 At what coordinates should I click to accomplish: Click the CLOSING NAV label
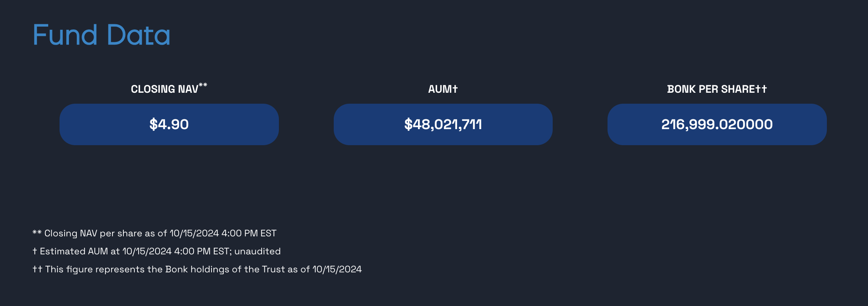pyautogui.click(x=165, y=89)
